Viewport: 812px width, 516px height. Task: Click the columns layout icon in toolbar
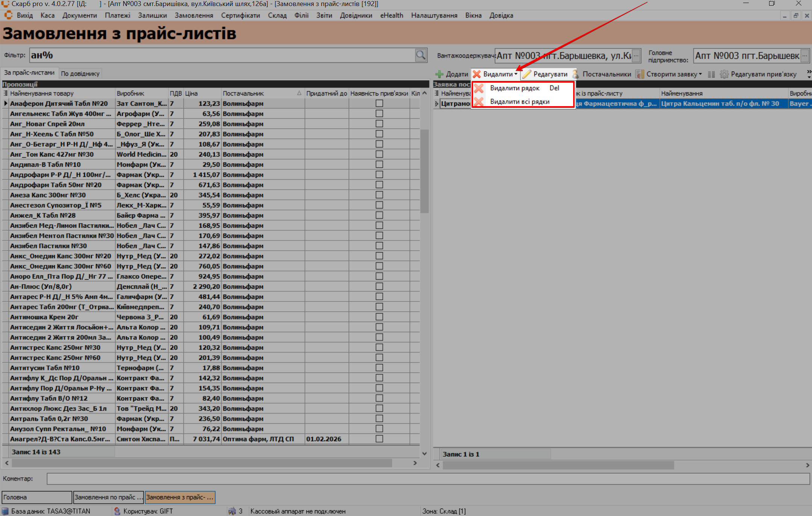click(711, 74)
